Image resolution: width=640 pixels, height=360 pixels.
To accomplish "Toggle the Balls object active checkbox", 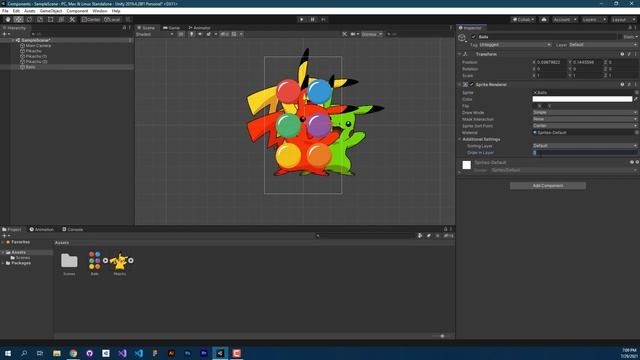I will (474, 37).
